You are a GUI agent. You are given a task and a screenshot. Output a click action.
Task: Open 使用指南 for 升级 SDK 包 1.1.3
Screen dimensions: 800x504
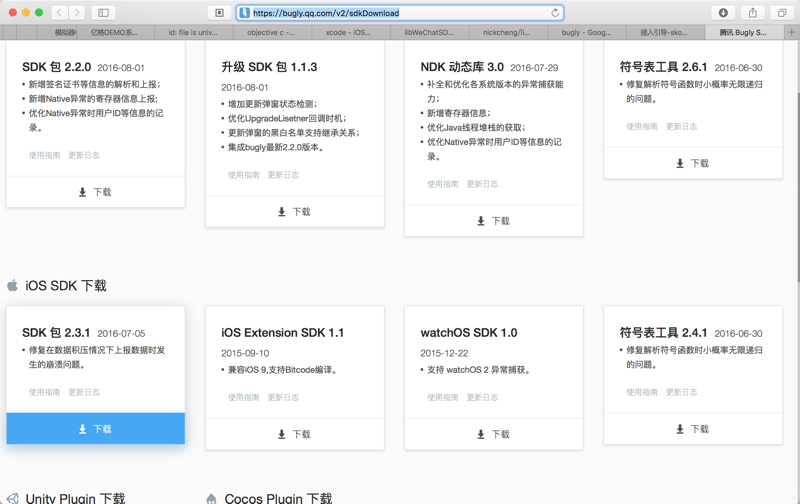(243, 175)
